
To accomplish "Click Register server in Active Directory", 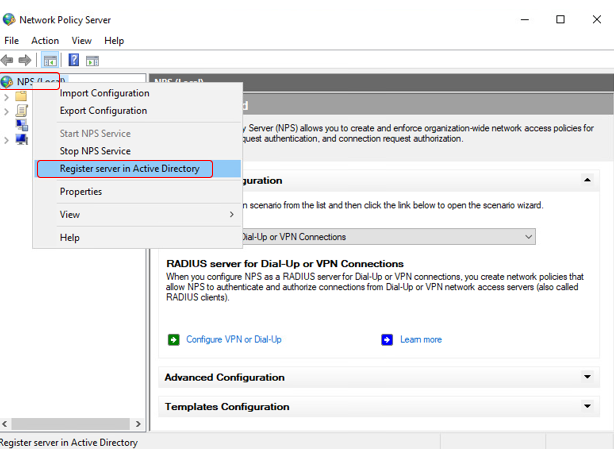I will 137,169.
